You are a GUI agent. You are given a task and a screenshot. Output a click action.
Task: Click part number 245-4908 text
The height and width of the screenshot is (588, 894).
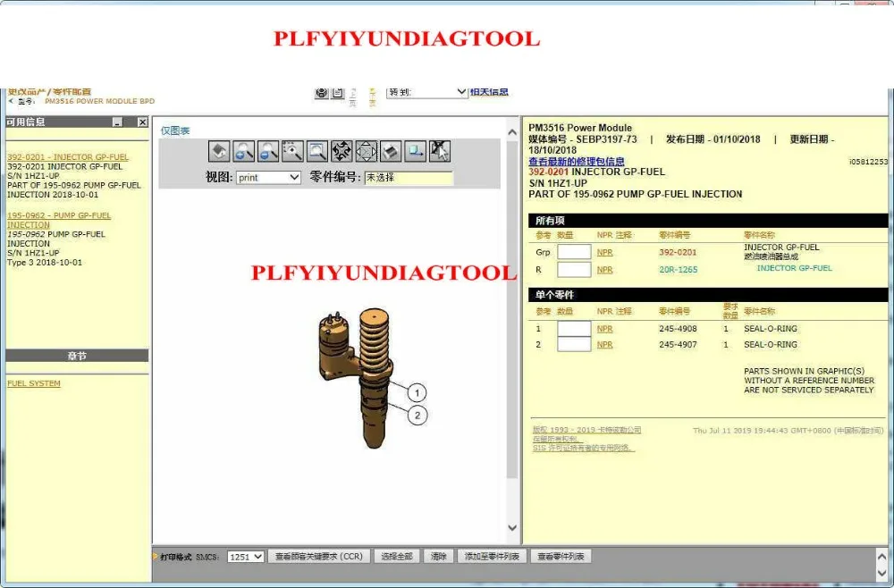coord(678,329)
